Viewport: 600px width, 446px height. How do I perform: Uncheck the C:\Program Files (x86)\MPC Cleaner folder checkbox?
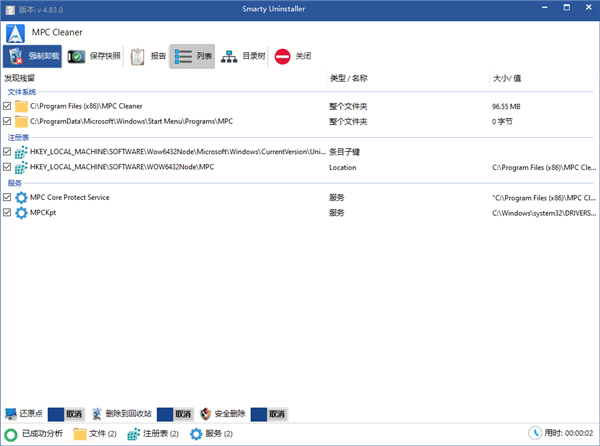[x=8, y=105]
